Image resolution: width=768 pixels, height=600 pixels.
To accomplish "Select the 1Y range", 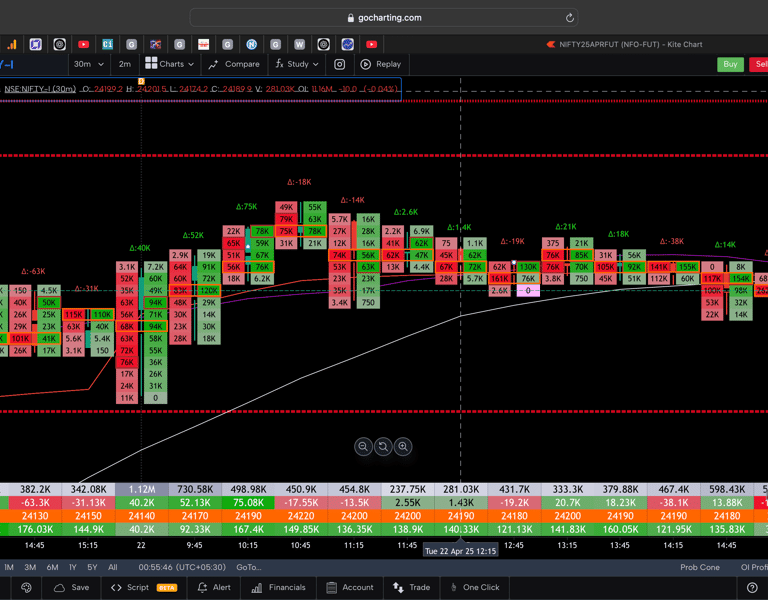I will [73, 567].
